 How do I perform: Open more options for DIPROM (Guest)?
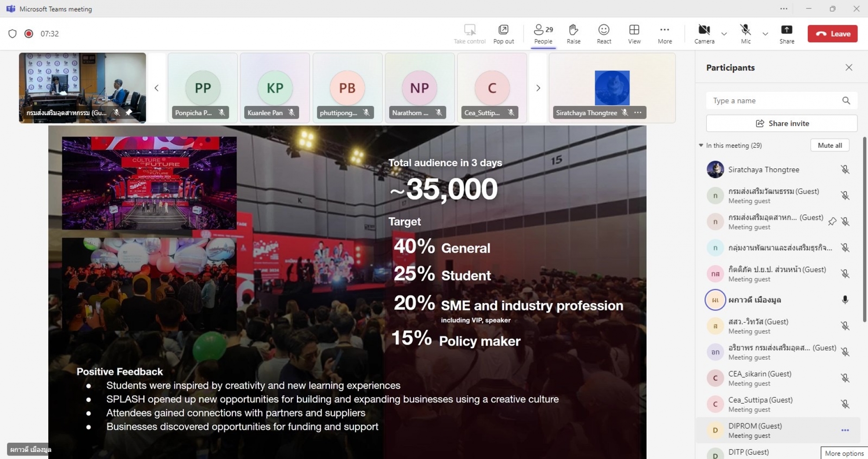pyautogui.click(x=845, y=430)
